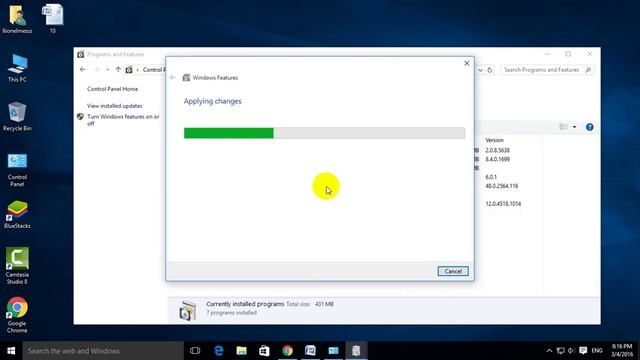The width and height of the screenshot is (640, 360).
Task: Click the Windows Features title icon
Action: [x=186, y=78]
